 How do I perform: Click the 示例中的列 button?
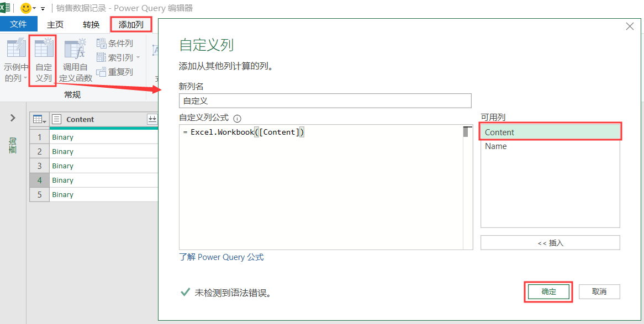point(15,60)
